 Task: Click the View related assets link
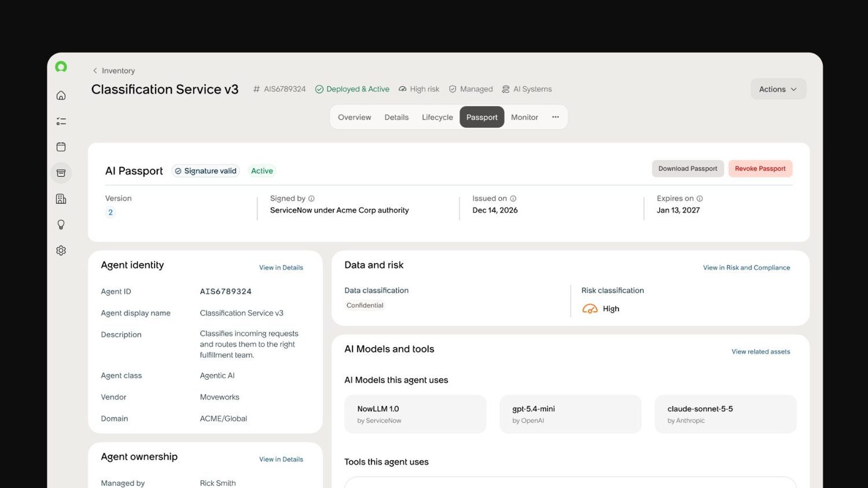(761, 352)
